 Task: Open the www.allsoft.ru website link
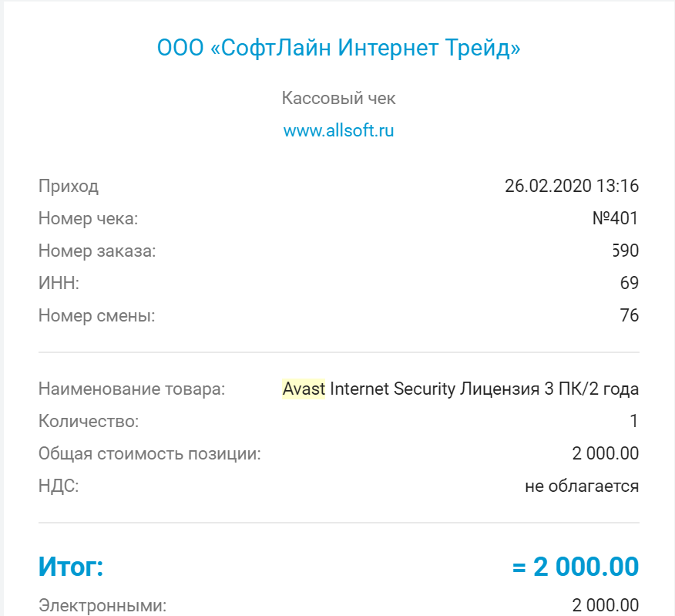coord(338,130)
